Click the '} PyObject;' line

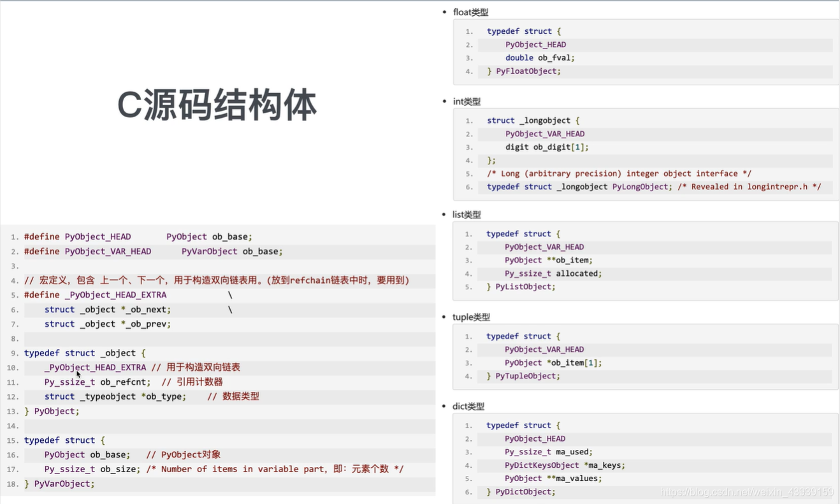52,411
